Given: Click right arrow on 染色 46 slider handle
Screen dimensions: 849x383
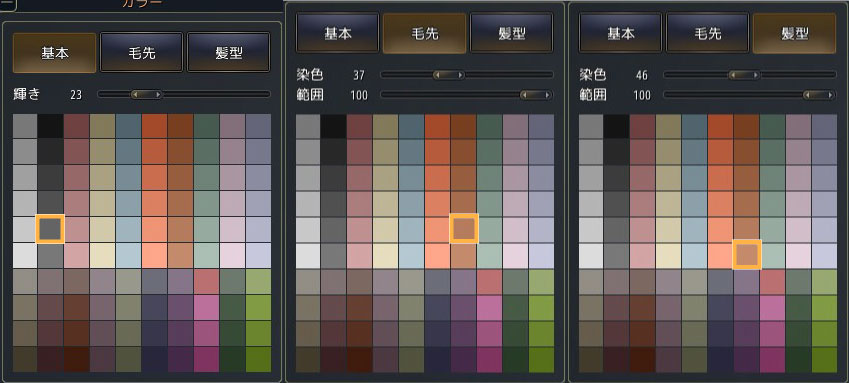Looking at the screenshot, I should 756,75.
